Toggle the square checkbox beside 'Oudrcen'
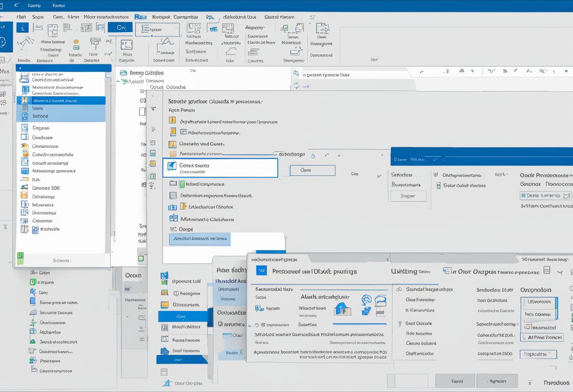The height and width of the screenshot is (392, 573). (25, 138)
